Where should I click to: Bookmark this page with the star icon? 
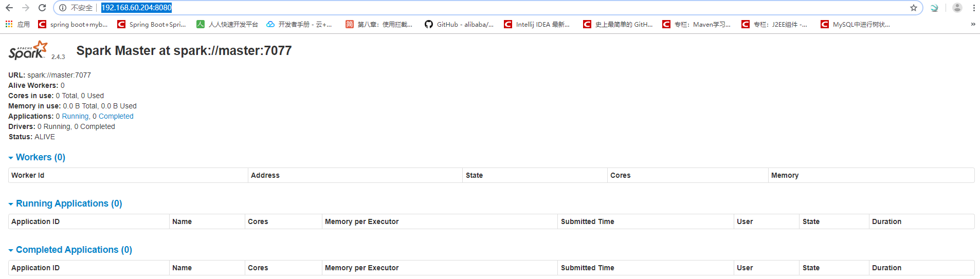click(914, 8)
